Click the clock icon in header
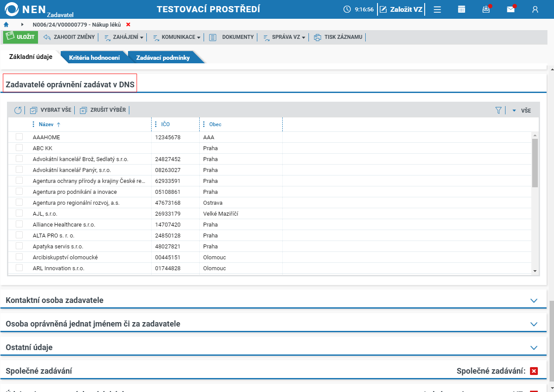554x392 pixels. (347, 9)
